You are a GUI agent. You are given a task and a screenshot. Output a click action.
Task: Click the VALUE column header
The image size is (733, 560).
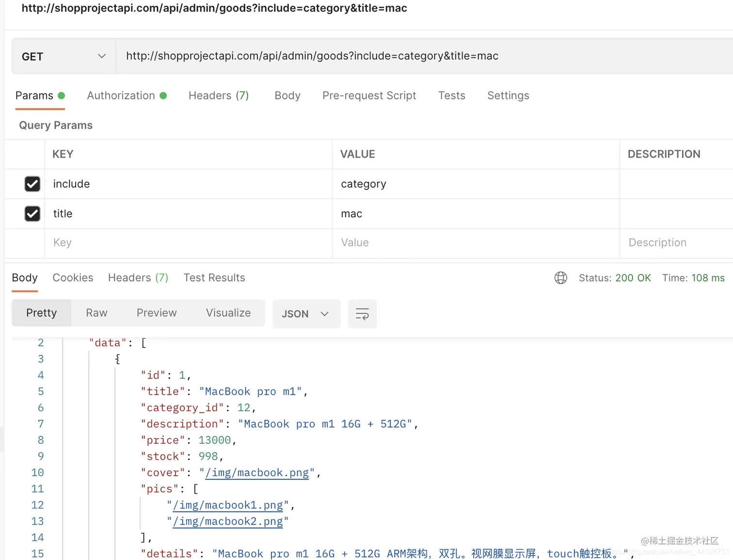pos(358,154)
